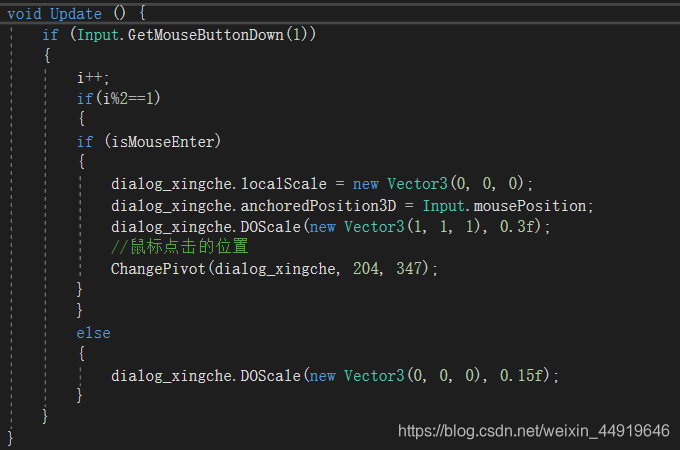This screenshot has width=680, height=450.
Task: Click the DOScale line ending with 0.3f
Action: click(x=330, y=226)
